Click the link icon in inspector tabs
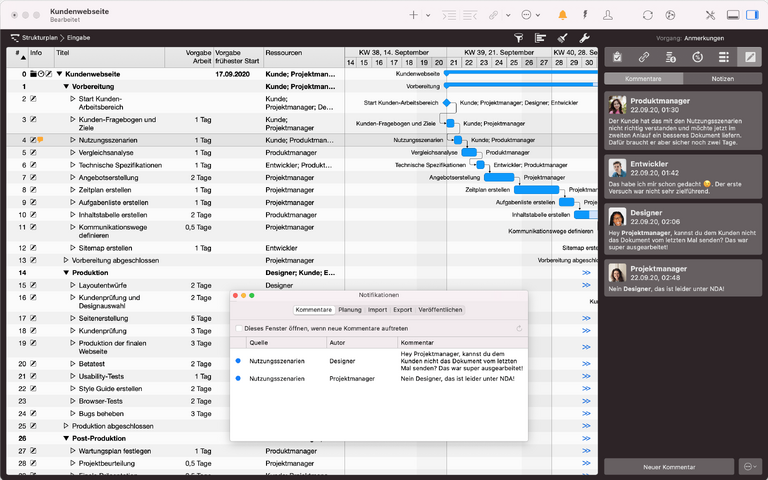 [644, 57]
